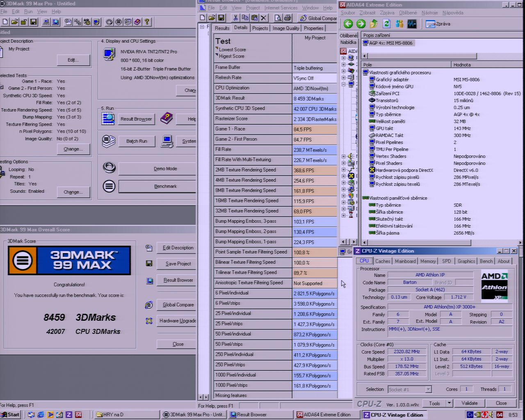
Task: Open Internet Services menu in Result Browser
Action: click(281, 8)
